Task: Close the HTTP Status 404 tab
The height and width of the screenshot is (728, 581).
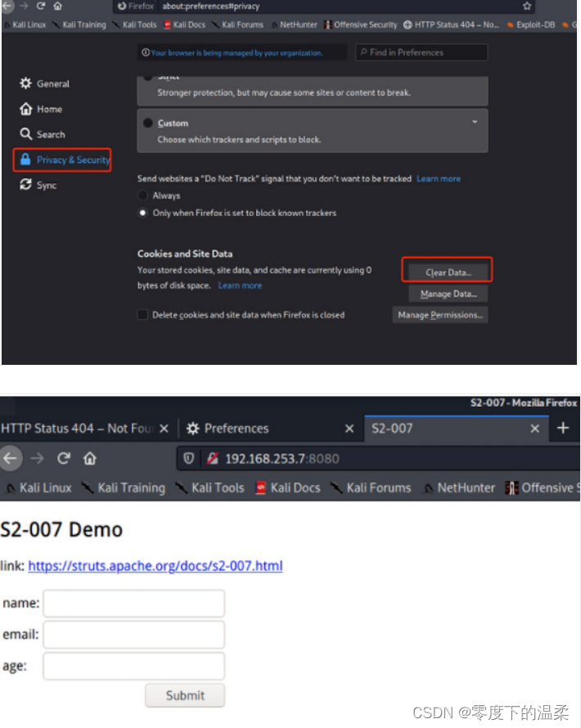Action: (x=164, y=429)
